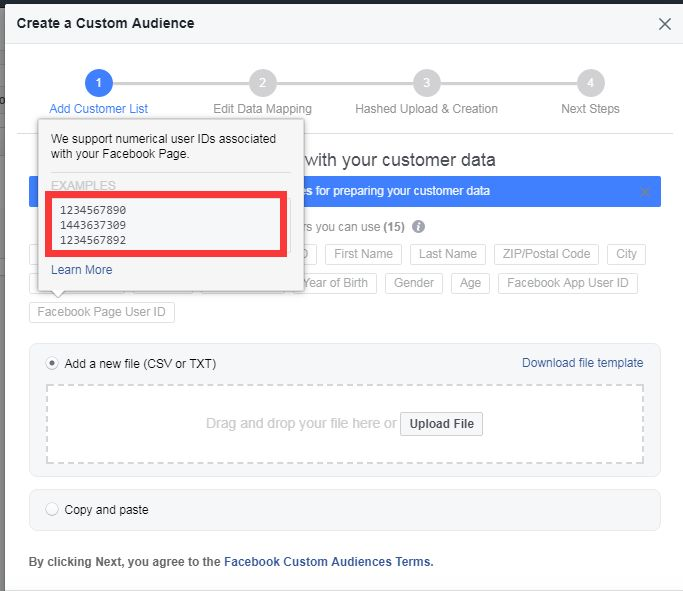This screenshot has height=591, width=683.
Task: Open the Edit Data Mapping step
Action: 262,108
